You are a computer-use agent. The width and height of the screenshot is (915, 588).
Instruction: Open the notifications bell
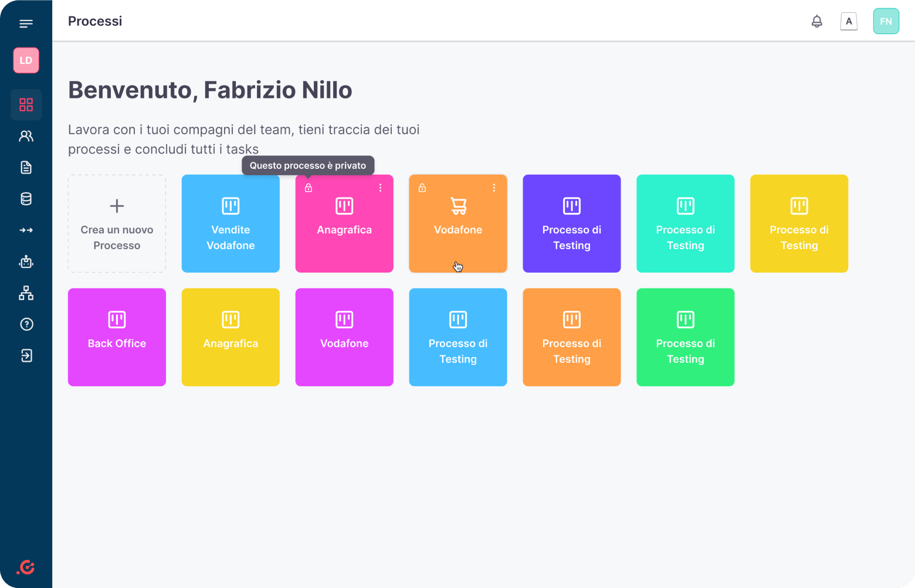pyautogui.click(x=816, y=22)
